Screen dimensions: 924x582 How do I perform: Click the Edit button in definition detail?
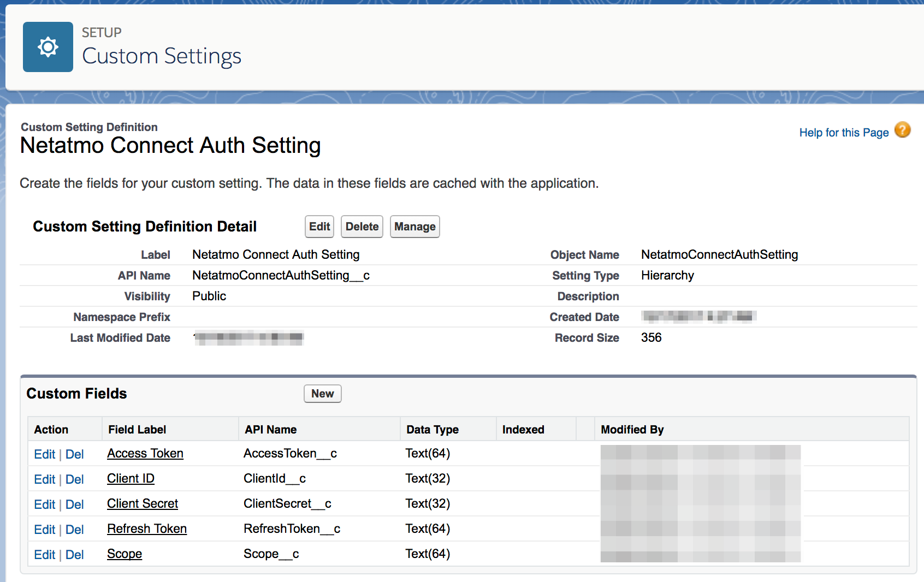pyautogui.click(x=319, y=227)
